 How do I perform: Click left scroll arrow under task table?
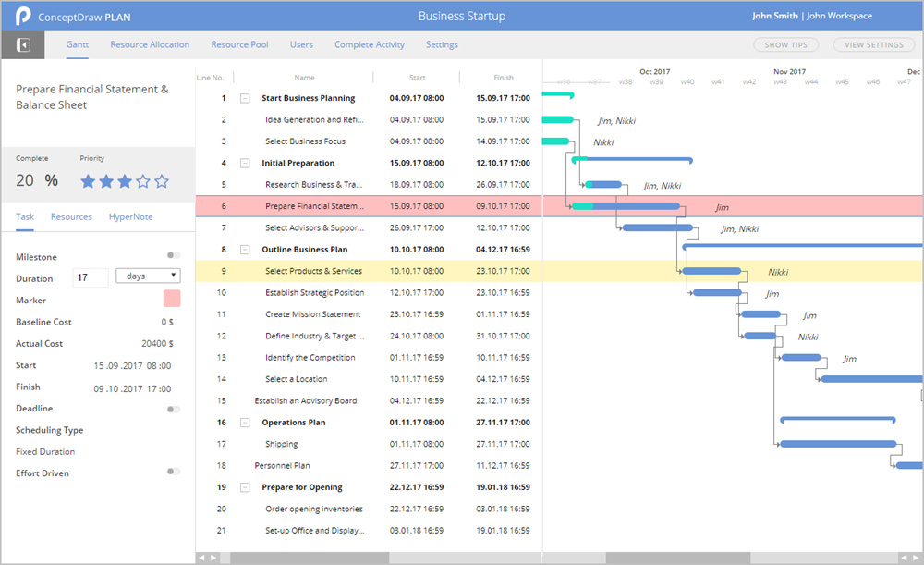pyautogui.click(x=203, y=558)
